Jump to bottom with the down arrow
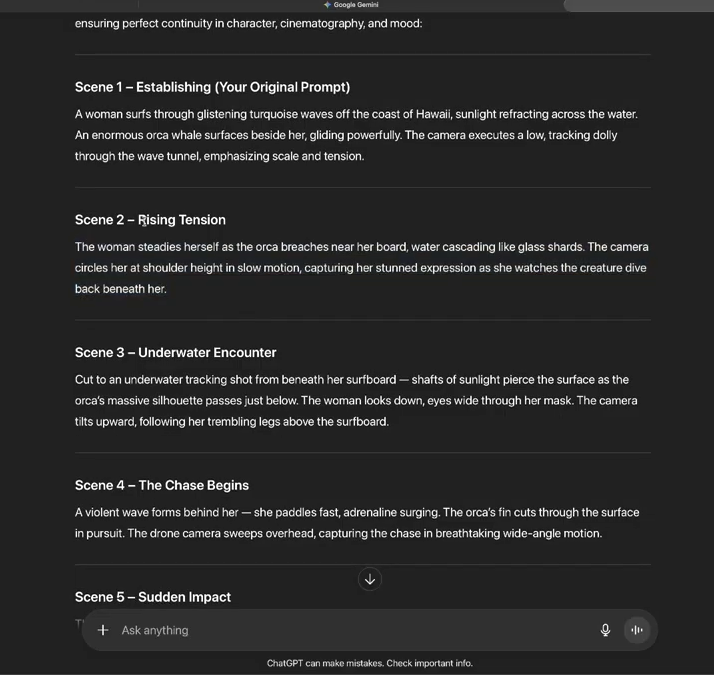 370,579
